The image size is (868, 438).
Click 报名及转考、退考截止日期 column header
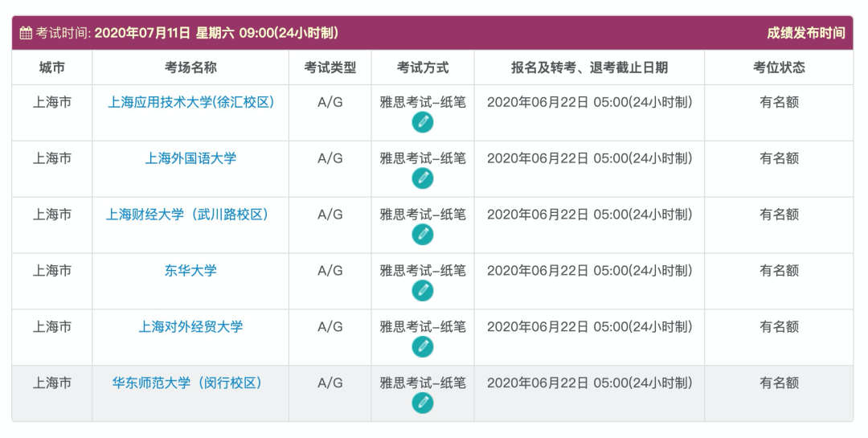point(589,68)
